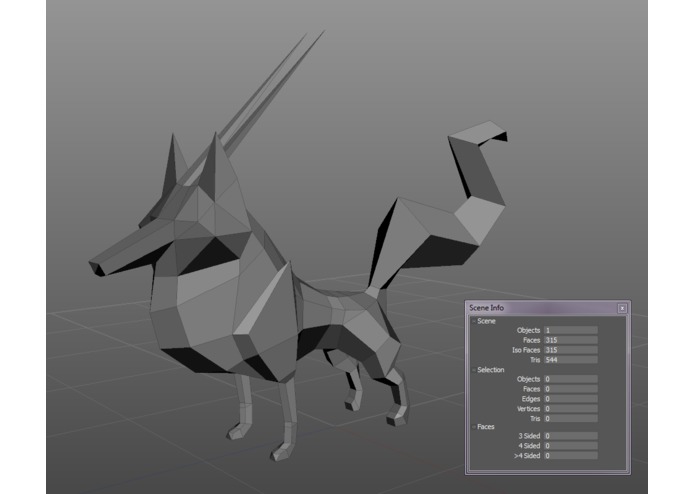695x494 pixels.
Task: Collapse the Faces section expander at bottom
Action: tap(473, 427)
